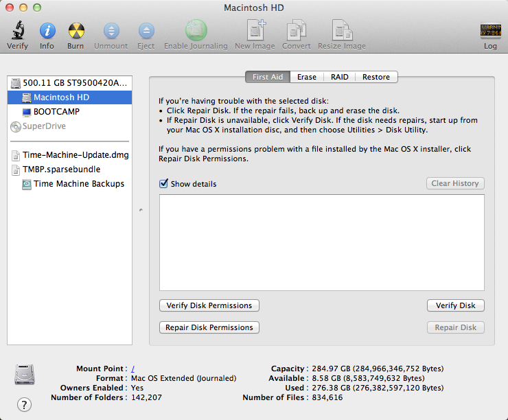Image resolution: width=508 pixels, height=420 pixels.
Task: Click the Clear History button
Action: point(455,183)
